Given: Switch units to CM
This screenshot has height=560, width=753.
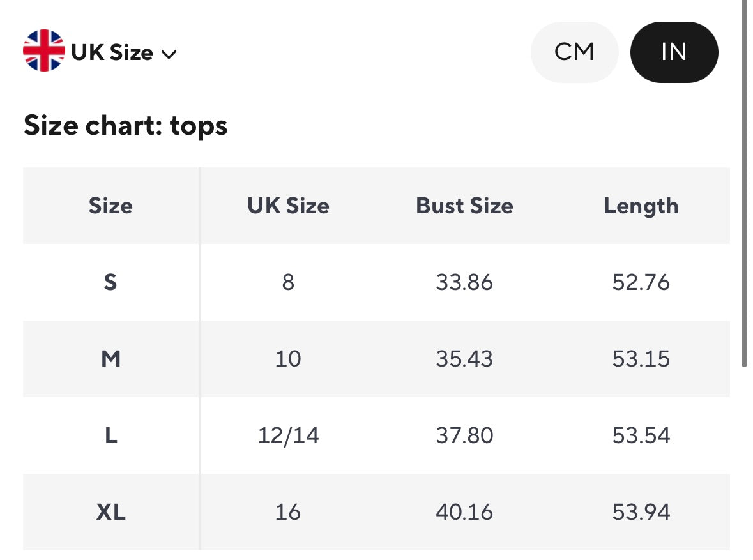Looking at the screenshot, I should coord(574,52).
